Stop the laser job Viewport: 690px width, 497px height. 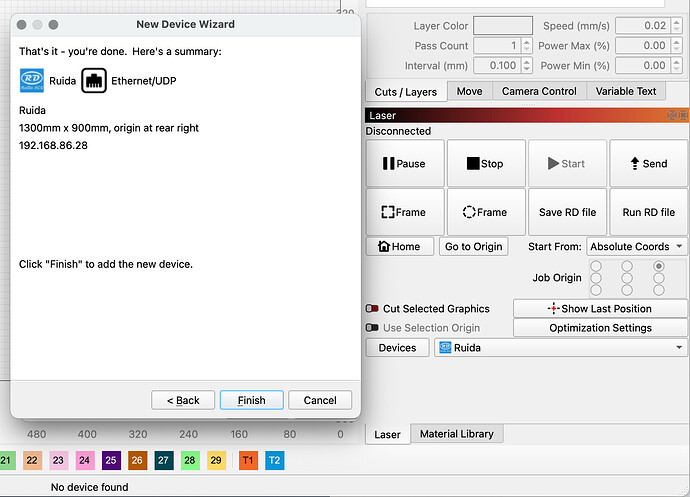(x=486, y=163)
